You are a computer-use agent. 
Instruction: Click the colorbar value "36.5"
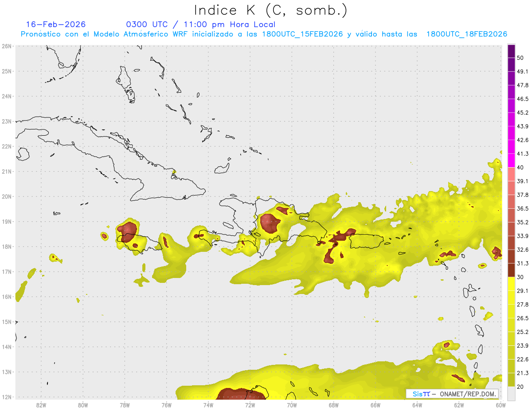click(x=522, y=208)
